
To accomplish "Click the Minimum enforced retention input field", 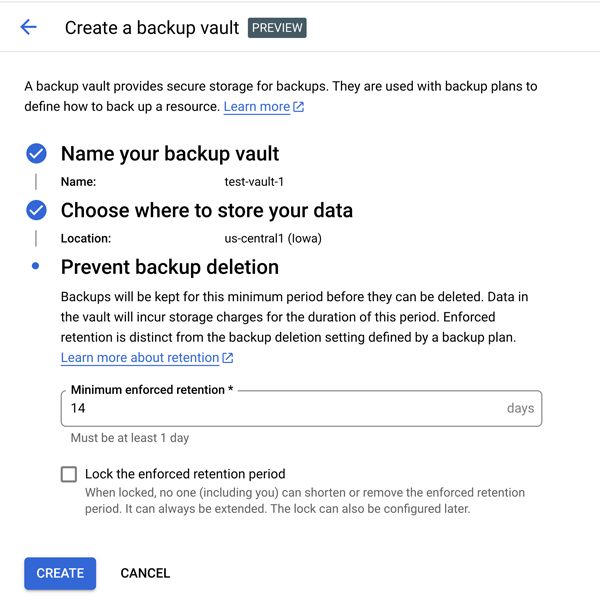I will pyautogui.click(x=280, y=408).
